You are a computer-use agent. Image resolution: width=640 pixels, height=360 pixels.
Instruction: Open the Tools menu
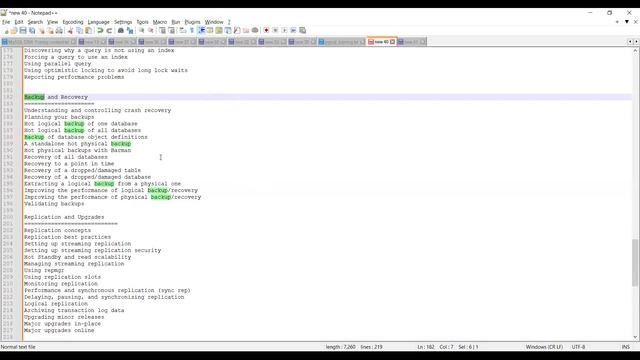click(x=142, y=22)
